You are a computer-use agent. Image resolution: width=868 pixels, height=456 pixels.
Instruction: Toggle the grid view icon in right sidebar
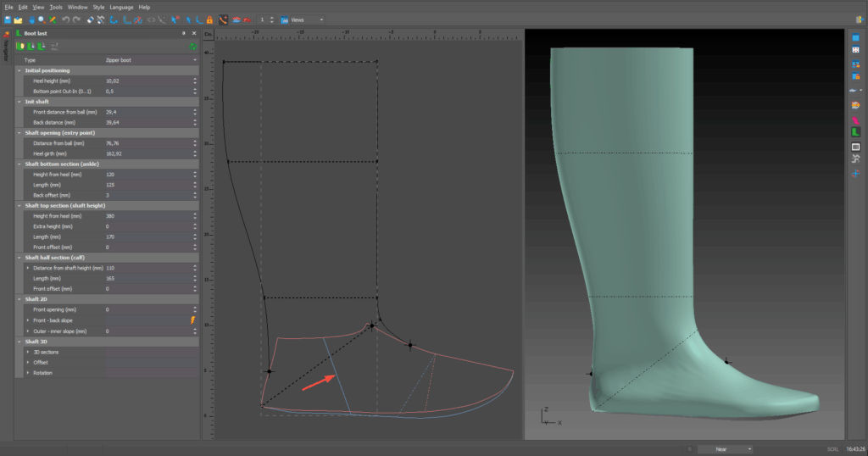coord(856,50)
